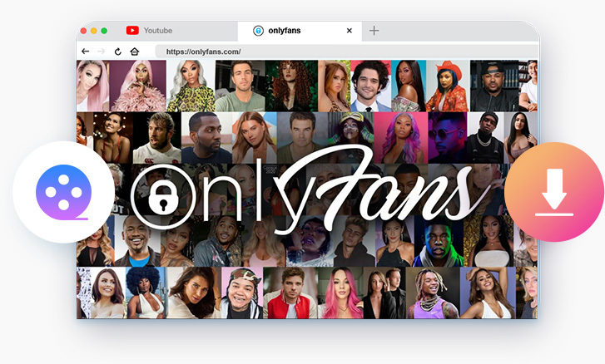605x364 pixels.
Task: Click the green window maximize button
Action: pos(104,31)
